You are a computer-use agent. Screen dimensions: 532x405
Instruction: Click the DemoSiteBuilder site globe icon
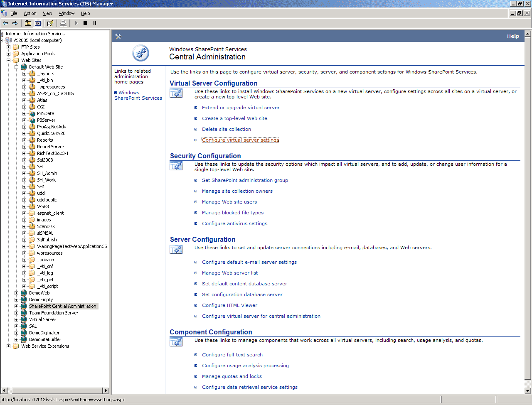[24, 339]
